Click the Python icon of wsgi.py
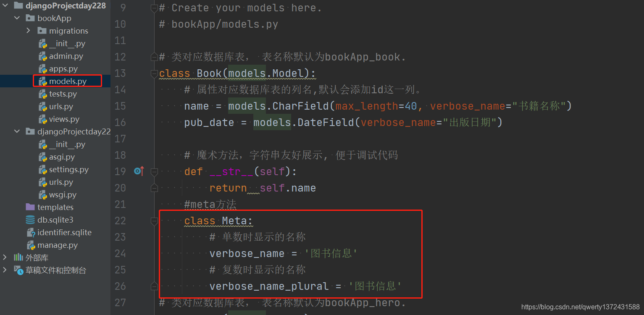644x315 pixels. 43,194
